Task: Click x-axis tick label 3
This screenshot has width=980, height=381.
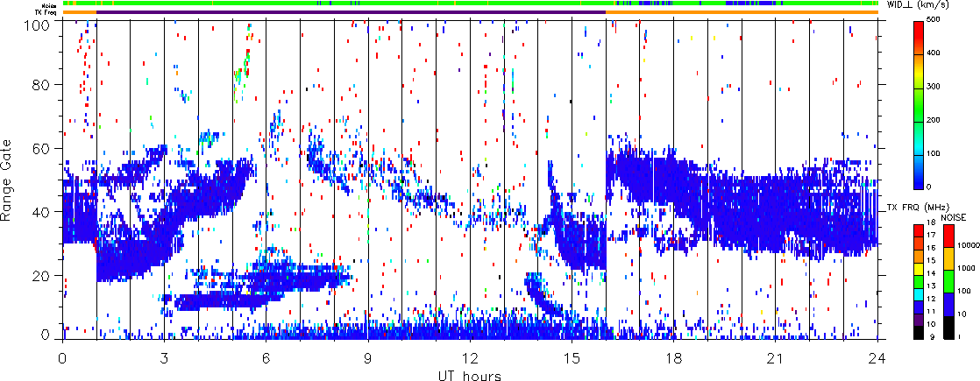Action: point(165,357)
